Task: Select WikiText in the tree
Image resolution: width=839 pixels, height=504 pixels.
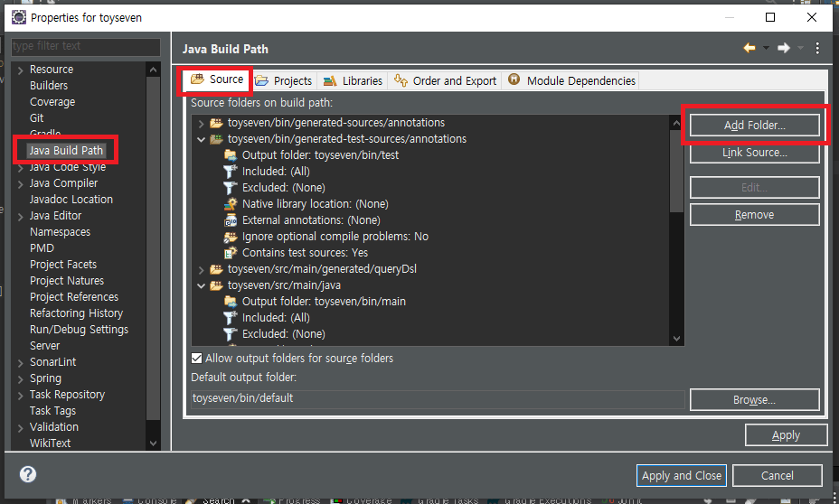Action: pos(50,443)
